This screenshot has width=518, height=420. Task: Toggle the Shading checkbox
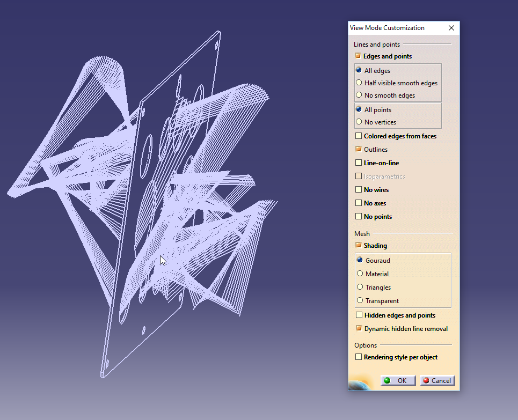click(x=359, y=245)
